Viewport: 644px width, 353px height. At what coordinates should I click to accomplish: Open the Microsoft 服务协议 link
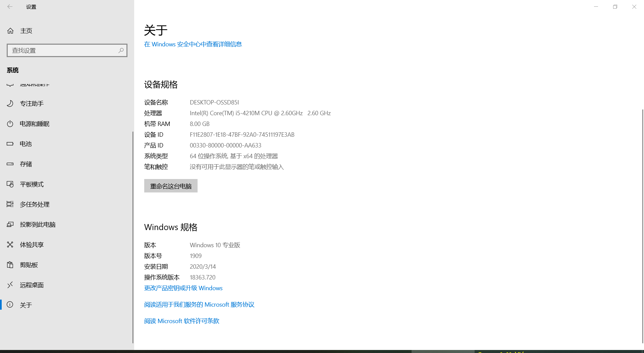[199, 304]
